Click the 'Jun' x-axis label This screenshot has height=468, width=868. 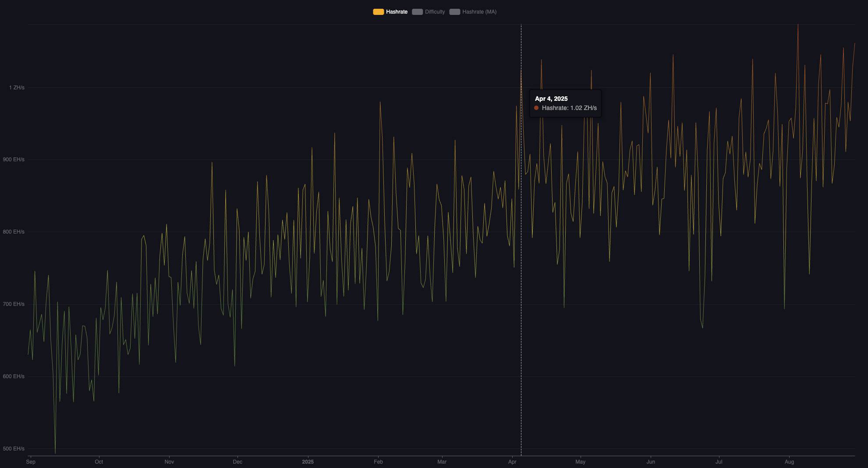point(651,462)
